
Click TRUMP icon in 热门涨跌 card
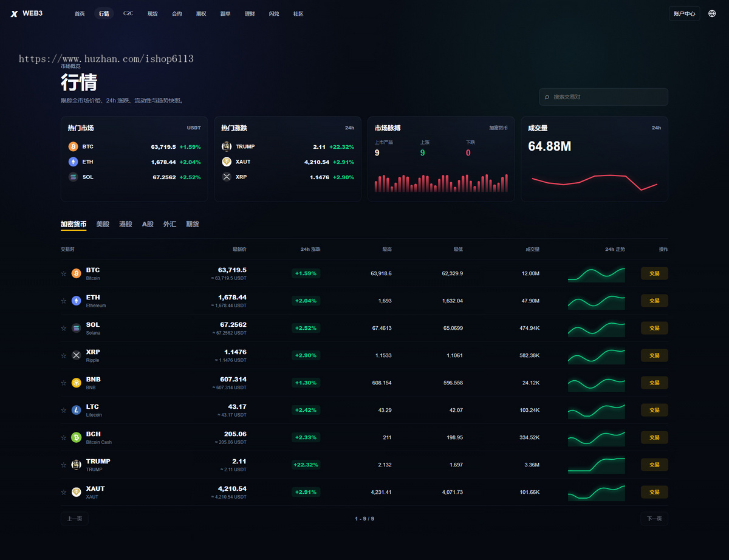point(227,146)
